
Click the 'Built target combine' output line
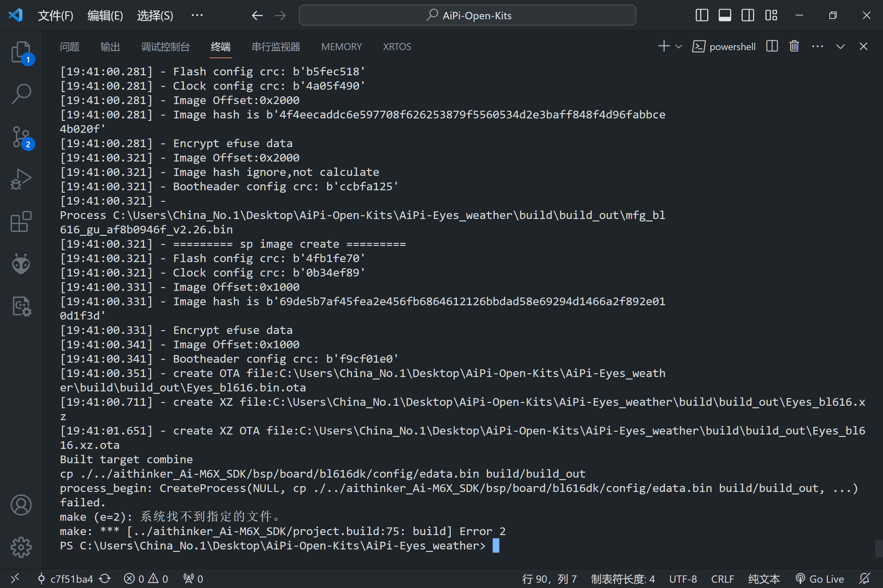point(126,459)
